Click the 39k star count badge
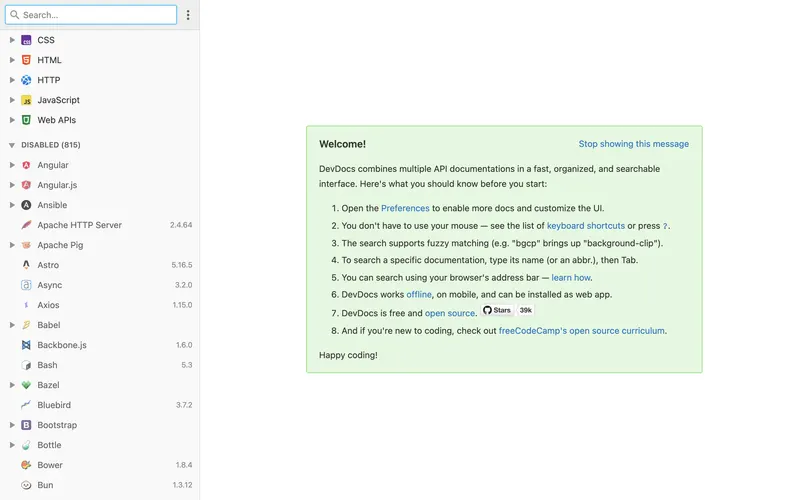The width and height of the screenshot is (800, 500). click(x=526, y=310)
